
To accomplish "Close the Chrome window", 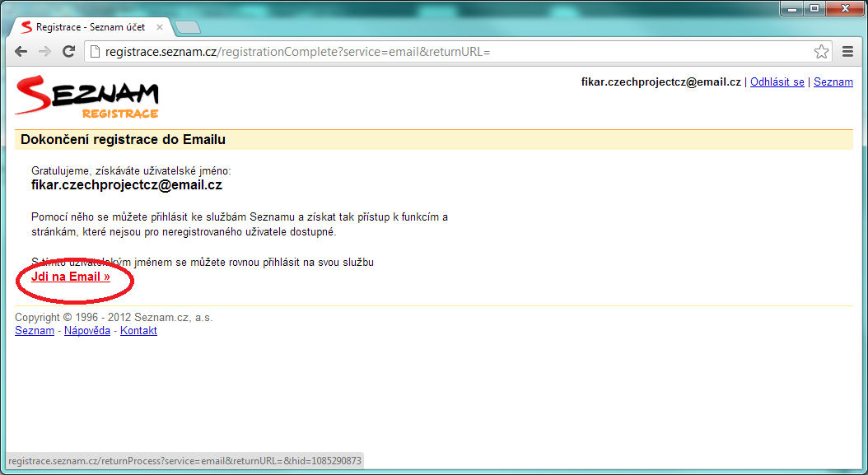I will pyautogui.click(x=845, y=8).
